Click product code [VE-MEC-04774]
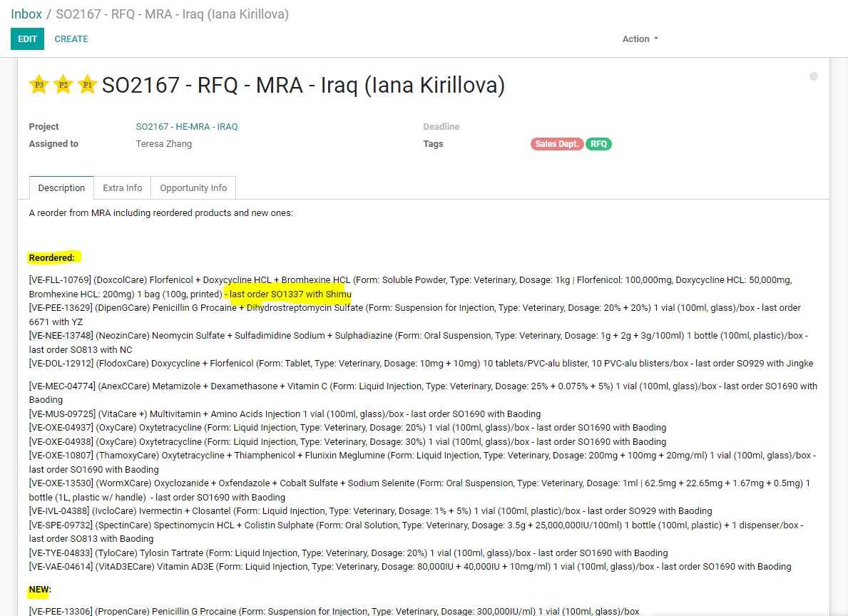Viewport: 848px width, 616px height. 62,386
